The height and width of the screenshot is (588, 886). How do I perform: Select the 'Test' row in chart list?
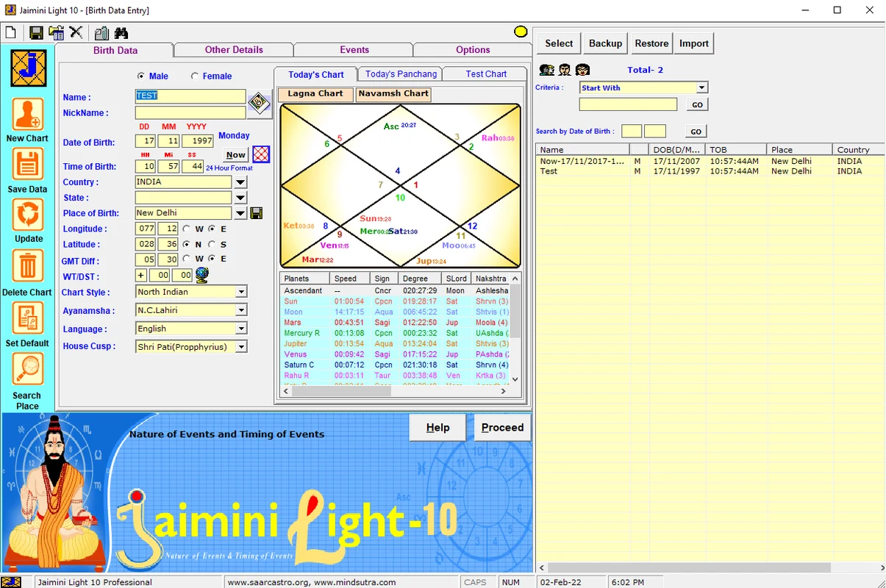tap(710, 171)
